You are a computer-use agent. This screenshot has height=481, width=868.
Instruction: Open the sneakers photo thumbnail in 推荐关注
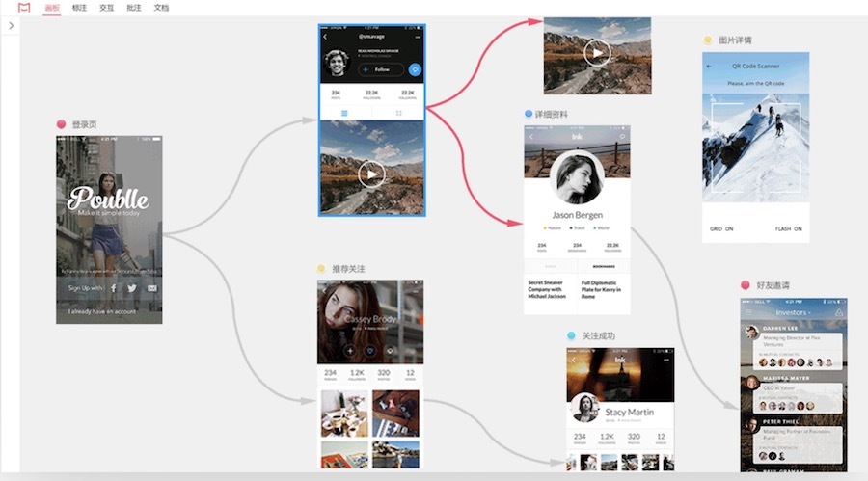(x=395, y=414)
